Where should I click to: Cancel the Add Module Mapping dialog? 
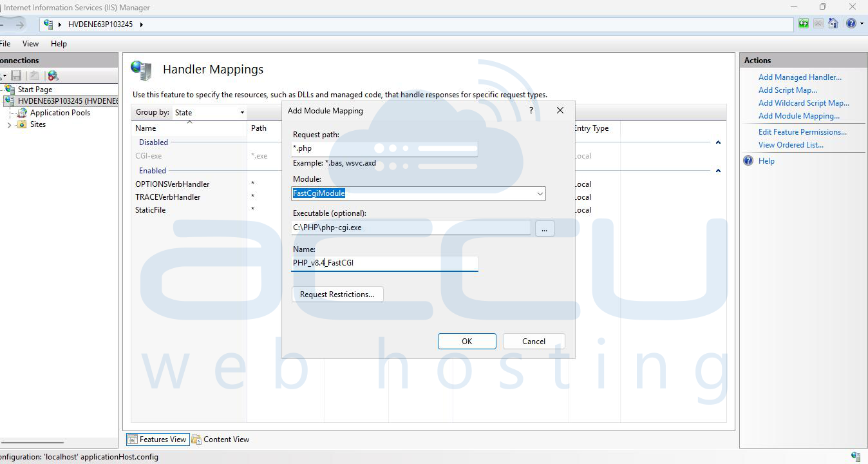[534, 342]
